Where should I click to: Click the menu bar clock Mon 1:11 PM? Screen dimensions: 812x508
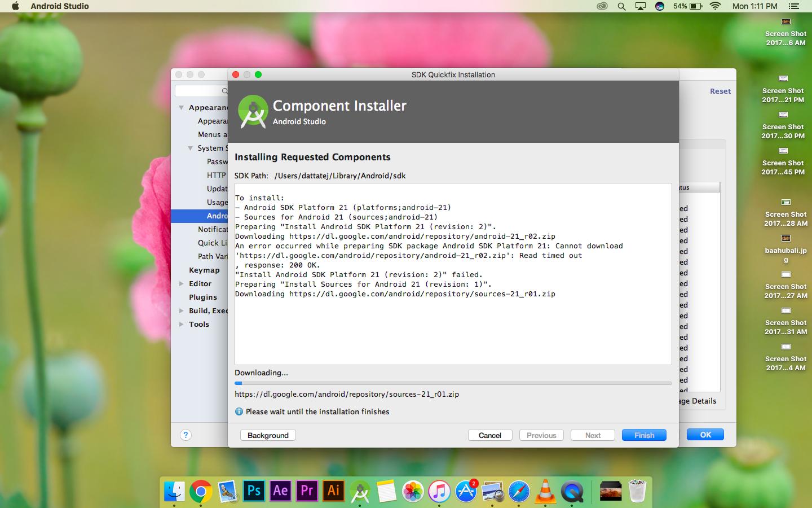tap(754, 6)
